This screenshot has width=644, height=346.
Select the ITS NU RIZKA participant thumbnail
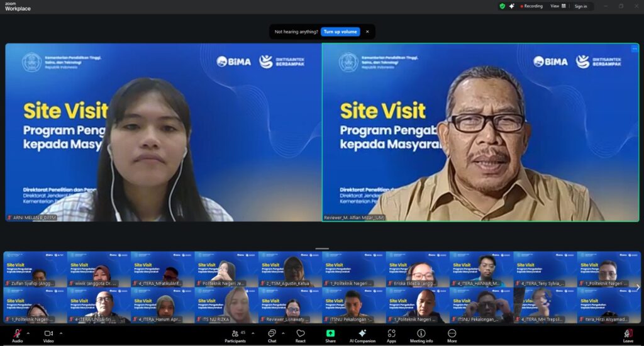(x=226, y=305)
